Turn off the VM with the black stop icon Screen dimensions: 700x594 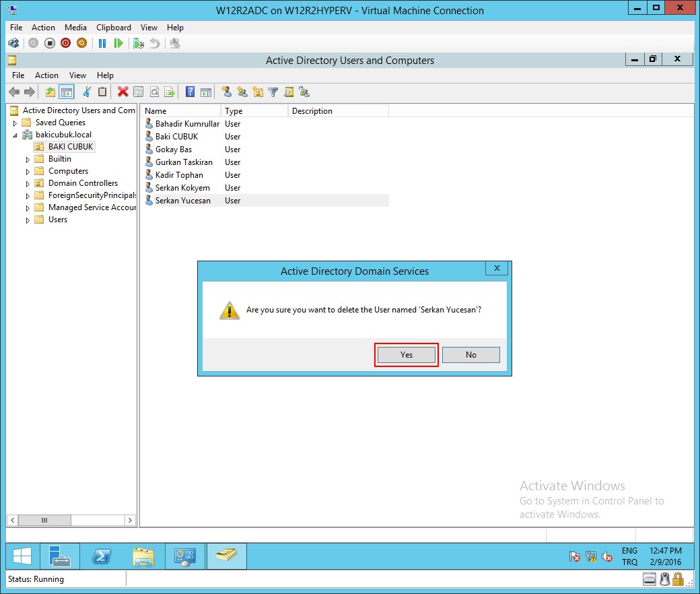coord(50,43)
